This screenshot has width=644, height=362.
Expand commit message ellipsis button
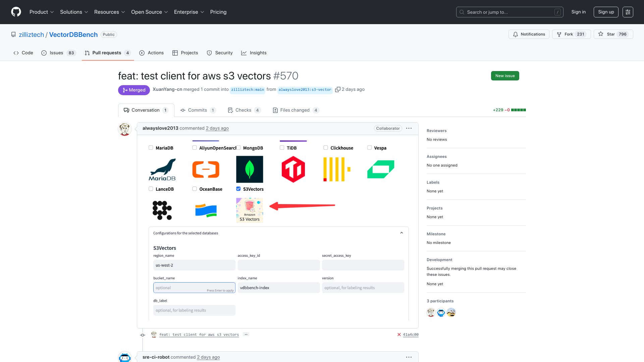tap(246, 334)
